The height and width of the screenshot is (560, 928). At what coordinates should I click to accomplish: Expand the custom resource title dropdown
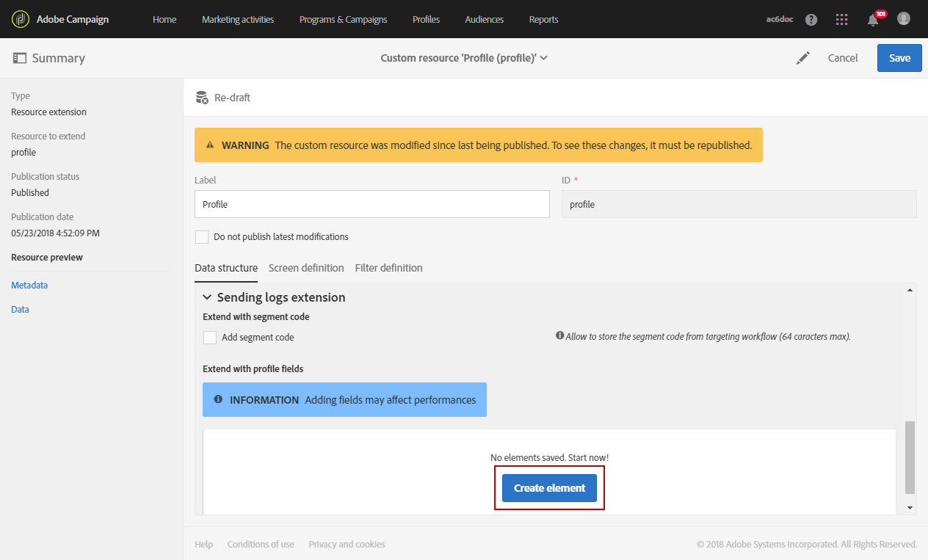click(543, 58)
